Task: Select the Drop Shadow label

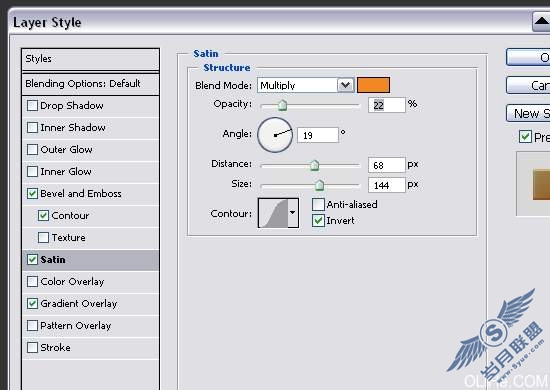Action: point(72,106)
